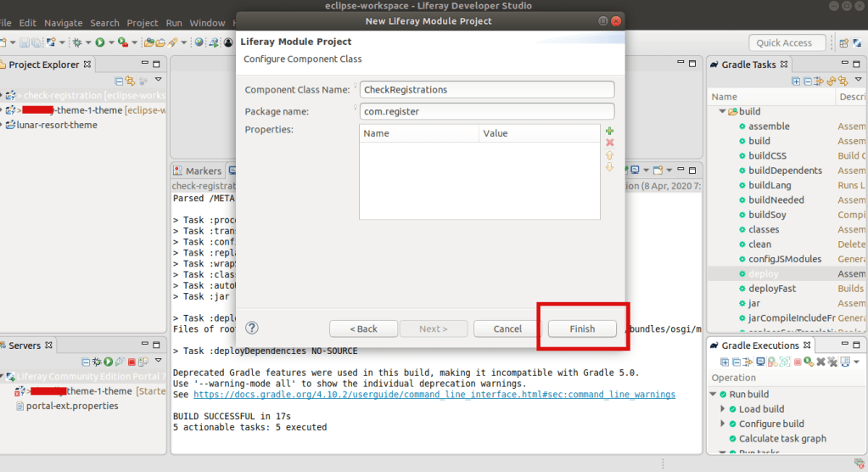Click the green plus add property icon
The width and height of the screenshot is (868, 472).
609,131
